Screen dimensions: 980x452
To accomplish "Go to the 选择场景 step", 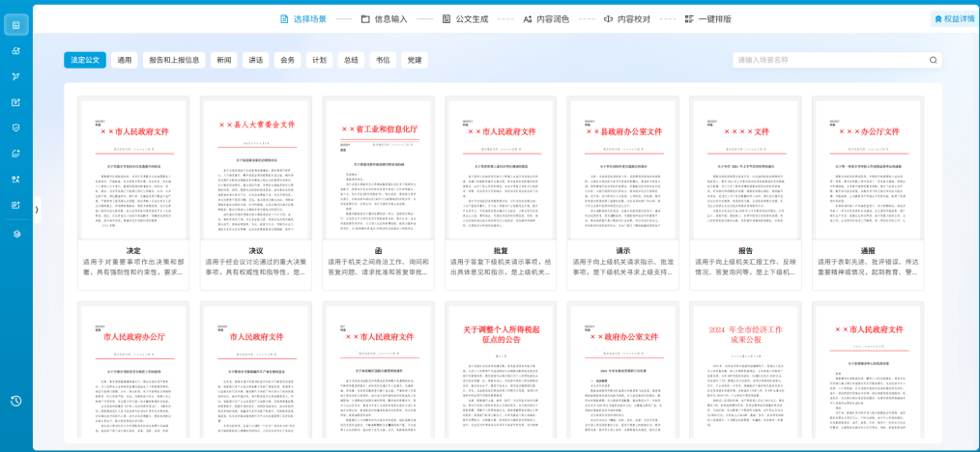I will pos(303,18).
